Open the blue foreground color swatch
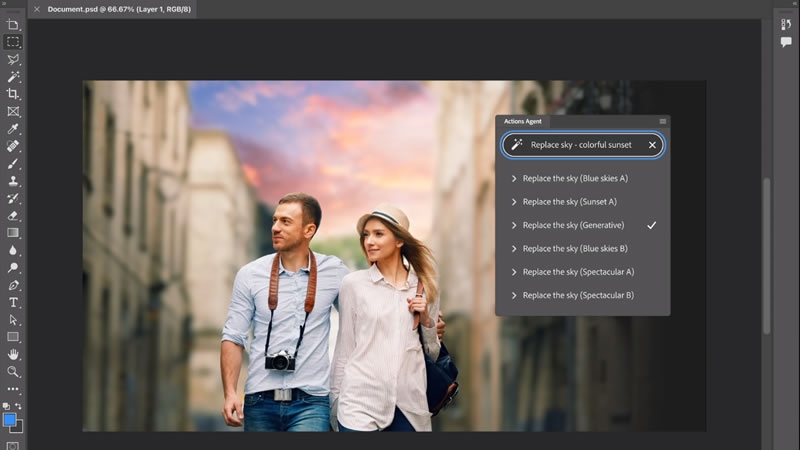 coord(10,420)
